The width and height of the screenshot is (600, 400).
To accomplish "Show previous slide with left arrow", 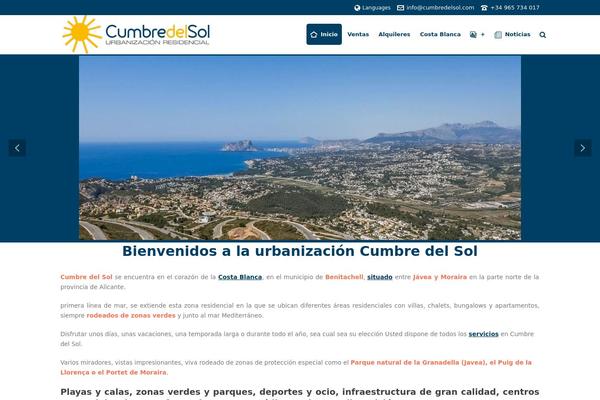I will 17,148.
